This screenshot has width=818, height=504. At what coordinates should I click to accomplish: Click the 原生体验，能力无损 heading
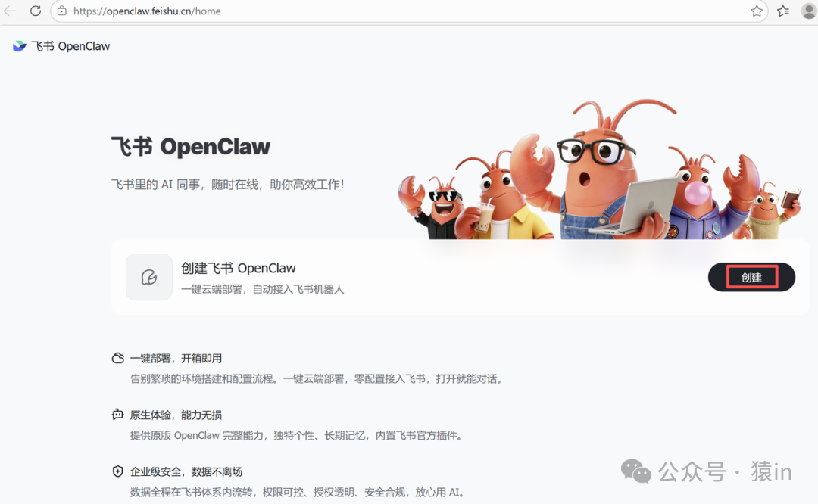point(176,415)
